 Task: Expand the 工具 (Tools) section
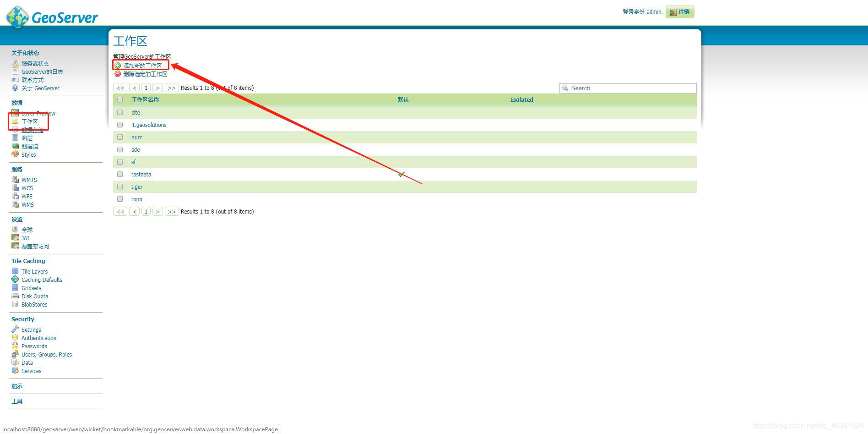[17, 401]
